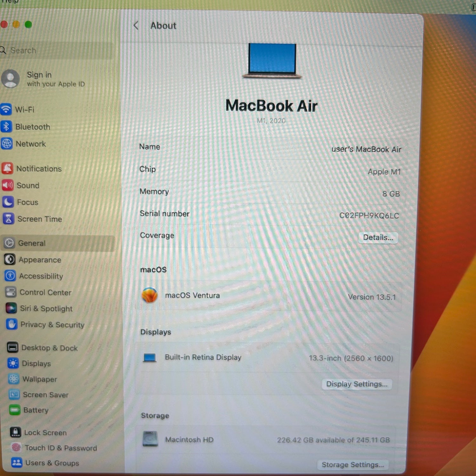Open Coverage Details button
This screenshot has width=476, height=476.
378,237
